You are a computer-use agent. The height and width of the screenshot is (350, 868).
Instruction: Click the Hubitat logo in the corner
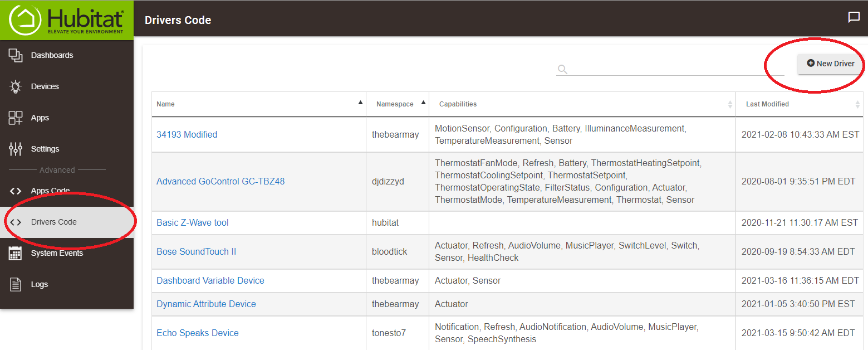coord(67,20)
